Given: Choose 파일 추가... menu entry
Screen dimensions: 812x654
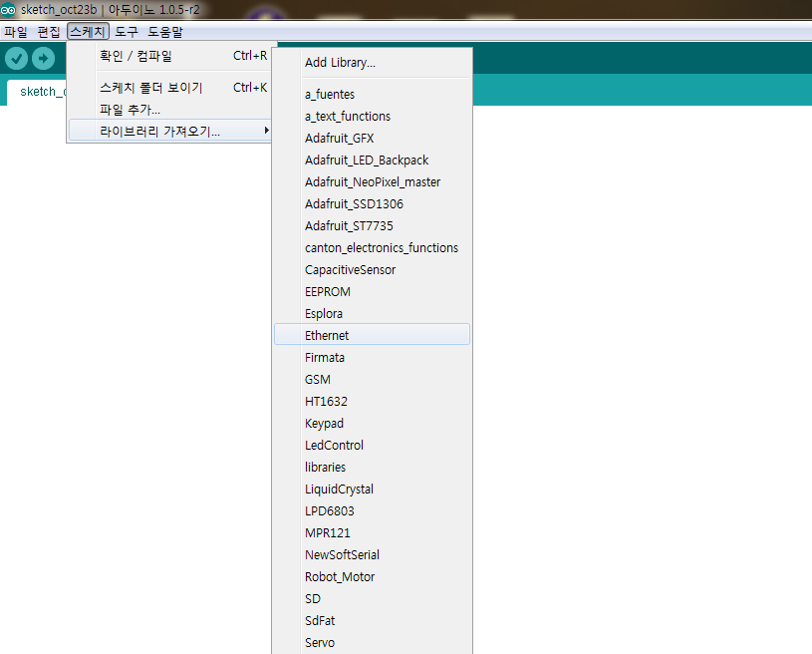Looking at the screenshot, I should tap(169, 110).
